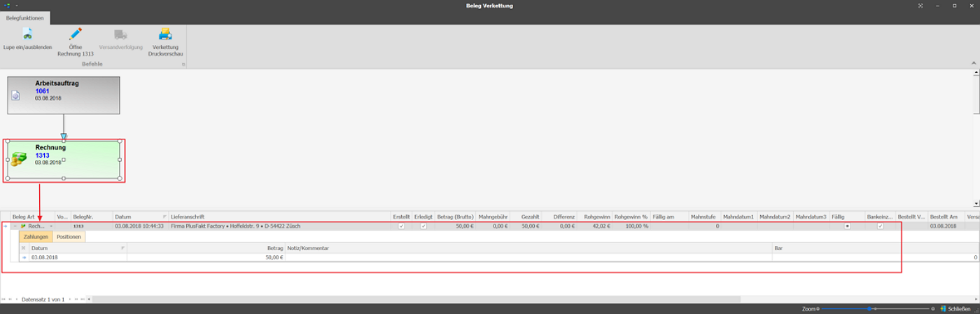
Task: Click the Notiz/Kommentar column header
Action: [528, 248]
